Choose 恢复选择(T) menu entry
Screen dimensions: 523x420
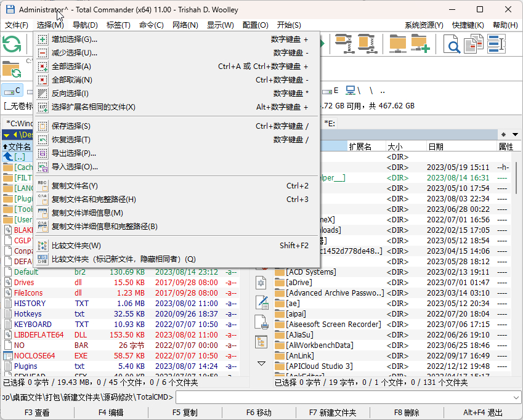(177, 140)
